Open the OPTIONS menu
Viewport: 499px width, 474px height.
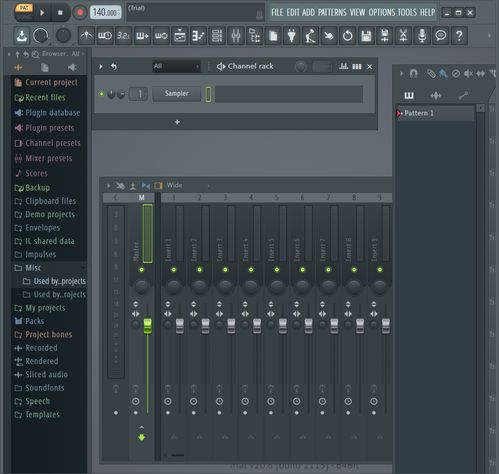pos(382,13)
